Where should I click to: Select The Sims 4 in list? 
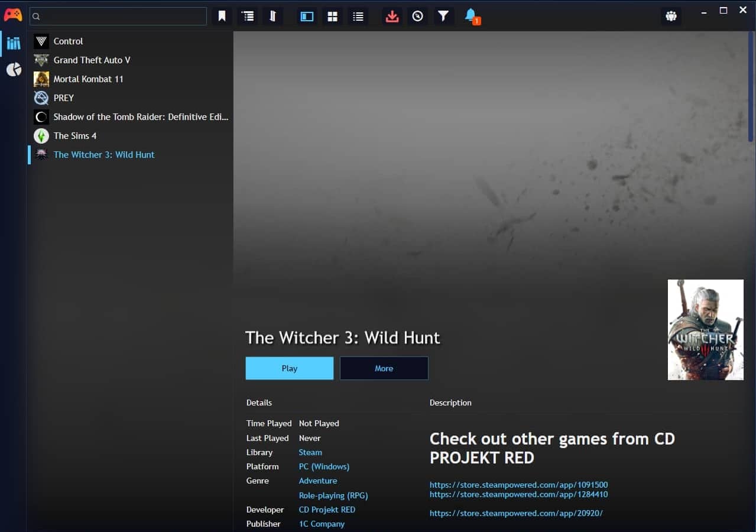[x=130, y=136]
